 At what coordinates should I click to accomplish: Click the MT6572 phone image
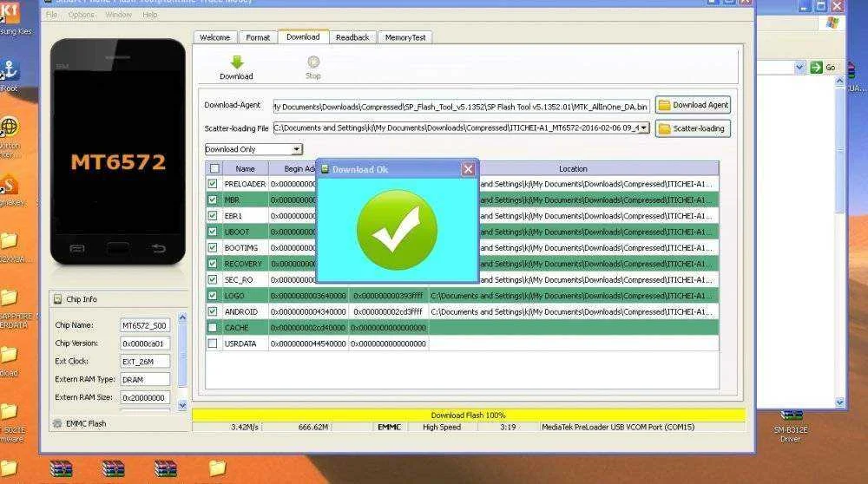(x=118, y=152)
